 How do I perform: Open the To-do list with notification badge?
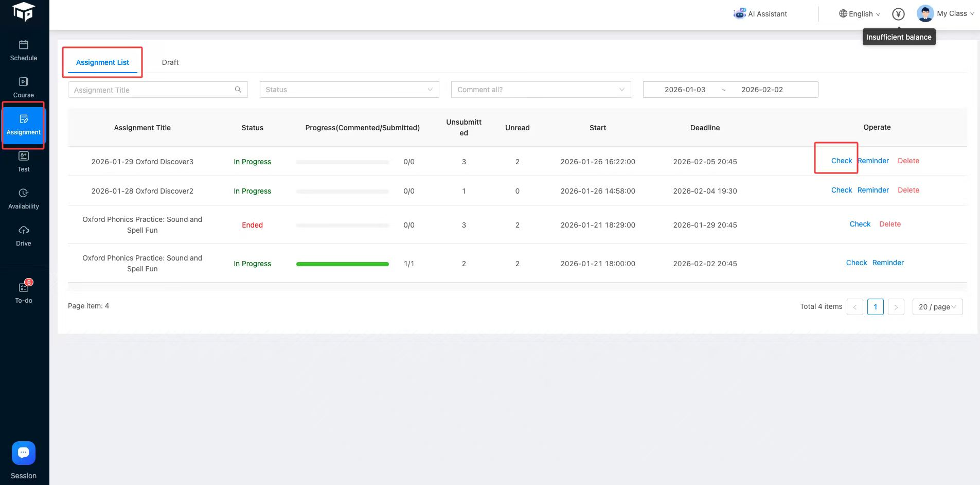[24, 288]
